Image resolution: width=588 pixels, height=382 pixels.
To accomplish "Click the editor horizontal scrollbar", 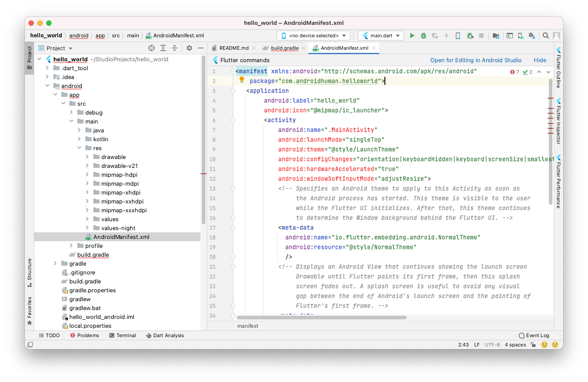I will (322, 318).
